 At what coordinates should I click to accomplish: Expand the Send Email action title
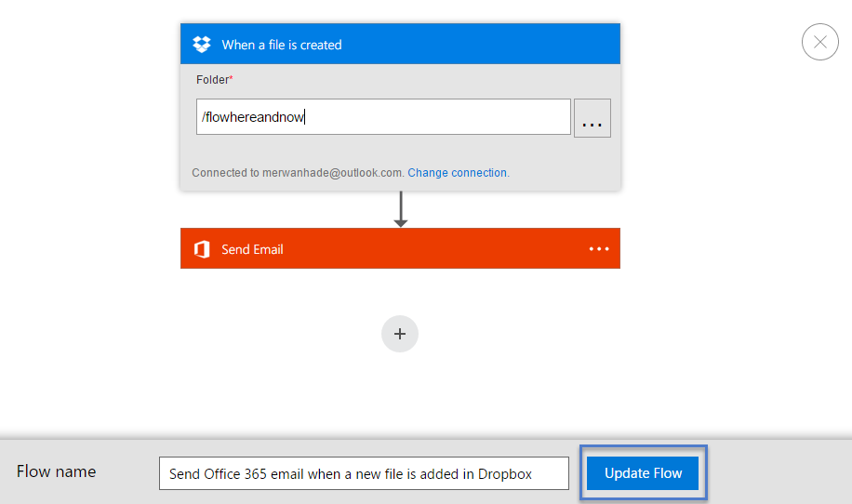[x=252, y=249]
